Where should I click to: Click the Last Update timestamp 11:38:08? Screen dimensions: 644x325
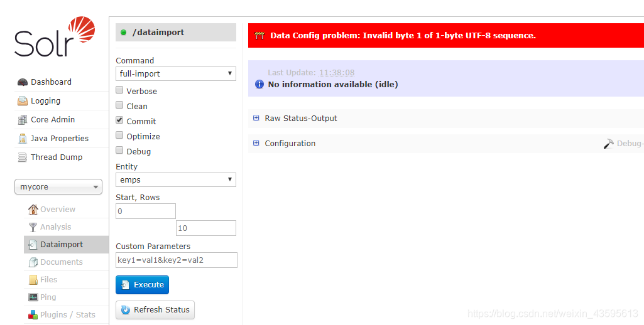coord(337,73)
